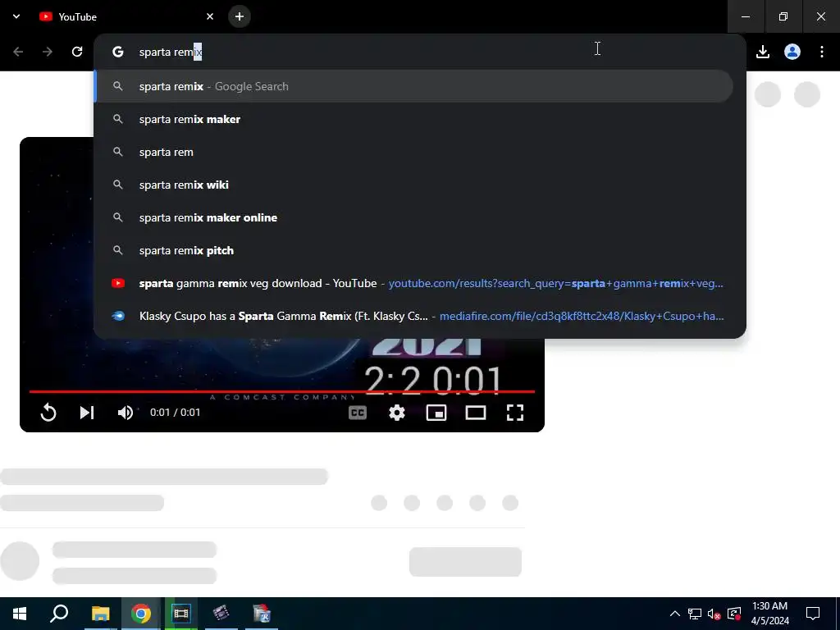The height and width of the screenshot is (630, 840).
Task: Open the clapperboard video editor taskbar icon
Action: click(x=221, y=614)
